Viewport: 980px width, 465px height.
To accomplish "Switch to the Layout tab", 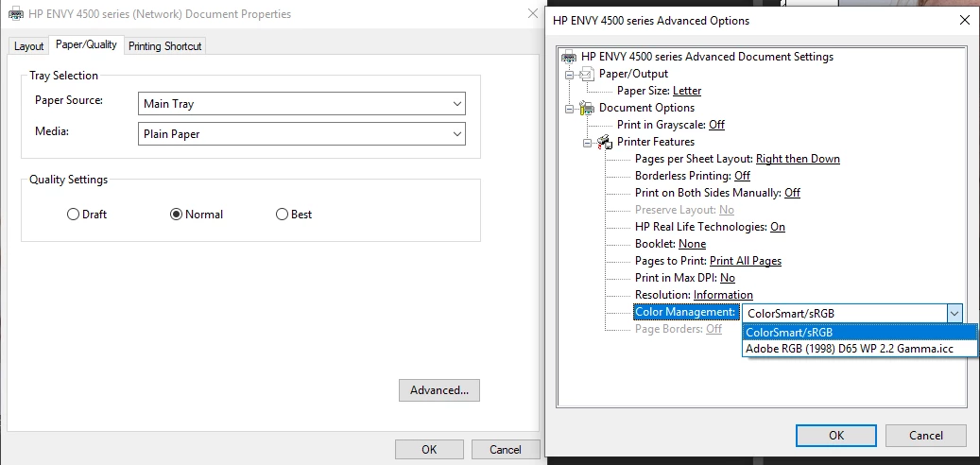I will (28, 46).
